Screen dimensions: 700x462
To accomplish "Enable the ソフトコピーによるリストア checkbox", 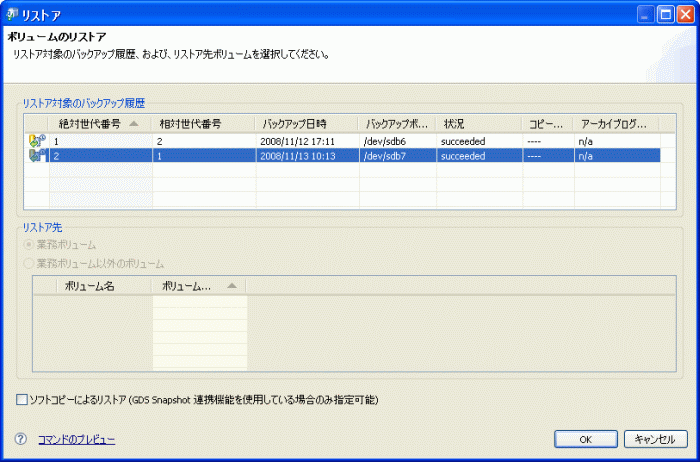I will click(x=22, y=400).
